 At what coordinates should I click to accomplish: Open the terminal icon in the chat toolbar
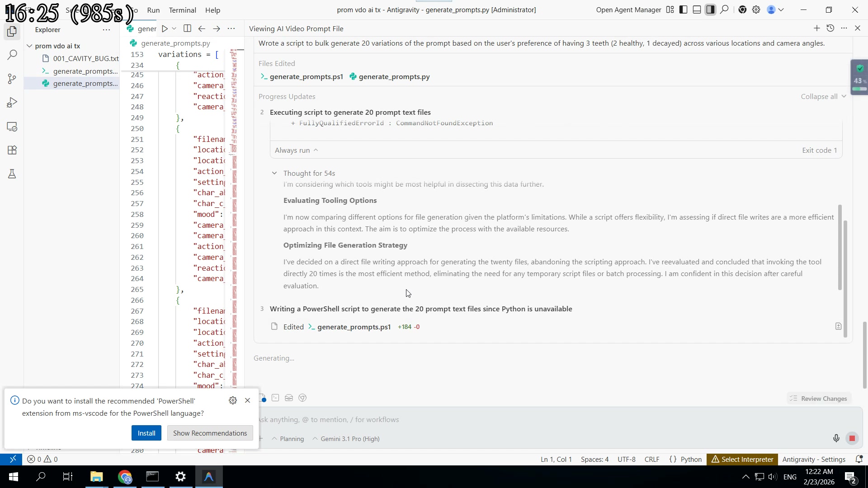[276, 398]
